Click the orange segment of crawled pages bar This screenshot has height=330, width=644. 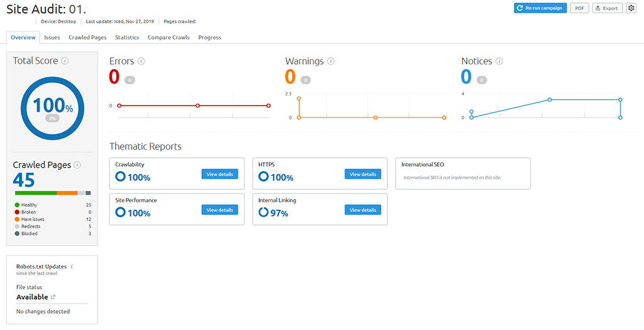[67, 193]
